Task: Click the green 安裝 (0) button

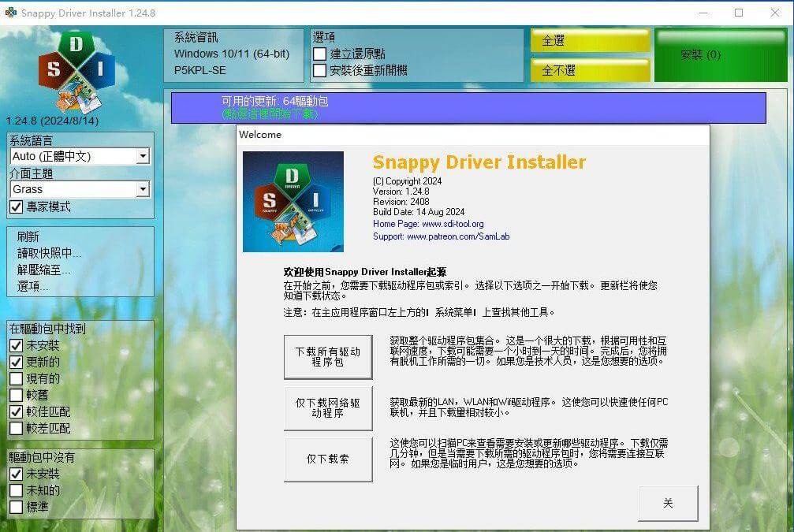Action: point(721,54)
